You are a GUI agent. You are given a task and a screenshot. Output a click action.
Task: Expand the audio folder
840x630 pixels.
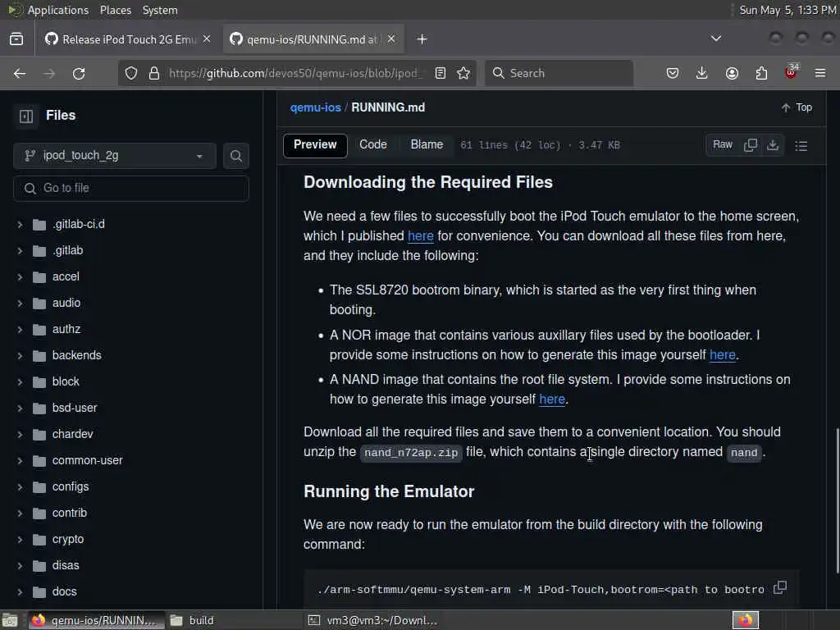[x=20, y=304]
